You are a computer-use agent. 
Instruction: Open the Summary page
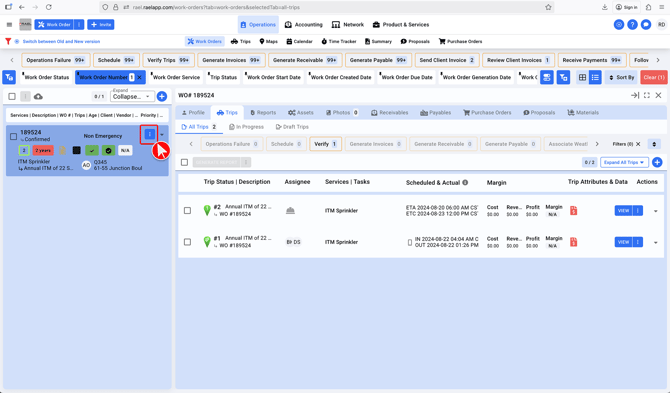[378, 41]
